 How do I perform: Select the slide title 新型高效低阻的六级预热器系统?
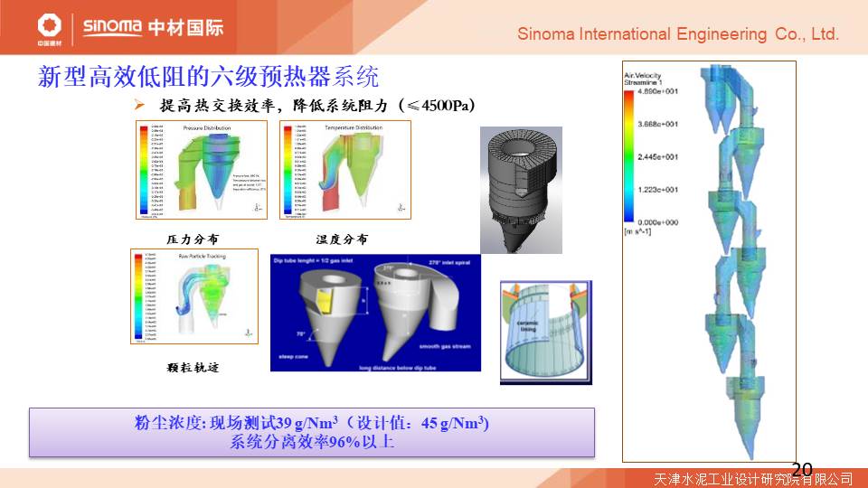[x=208, y=76]
